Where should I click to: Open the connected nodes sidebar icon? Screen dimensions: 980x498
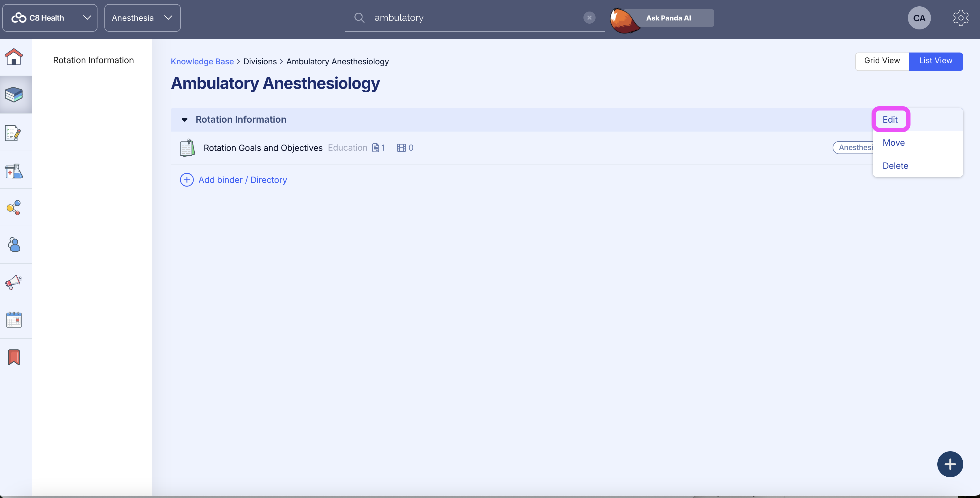pyautogui.click(x=14, y=208)
